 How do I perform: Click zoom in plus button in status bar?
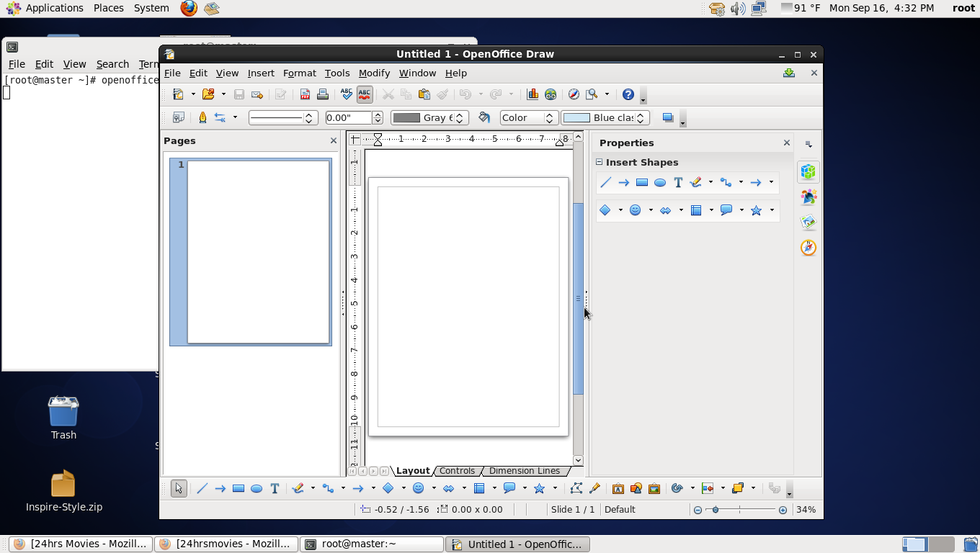point(783,510)
